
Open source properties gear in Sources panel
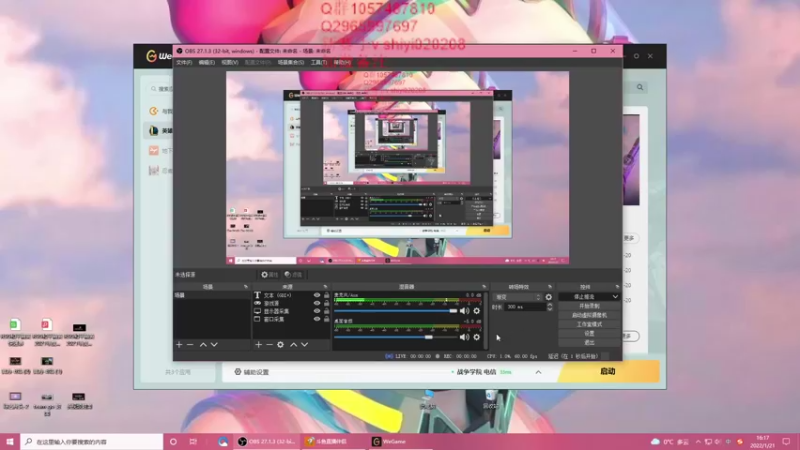(x=280, y=345)
